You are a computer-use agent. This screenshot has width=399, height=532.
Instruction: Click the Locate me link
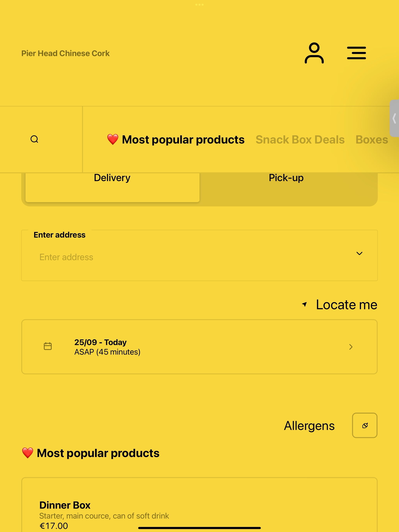[x=347, y=305]
